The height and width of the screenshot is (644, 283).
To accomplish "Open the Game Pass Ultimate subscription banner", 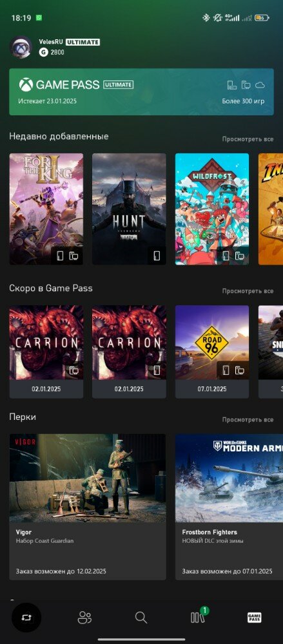I will click(142, 91).
